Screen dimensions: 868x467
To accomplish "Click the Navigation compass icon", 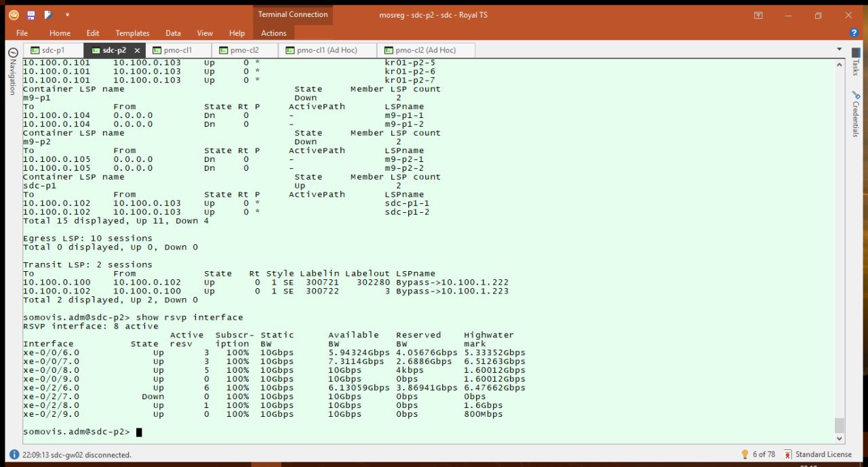I will tap(12, 52).
